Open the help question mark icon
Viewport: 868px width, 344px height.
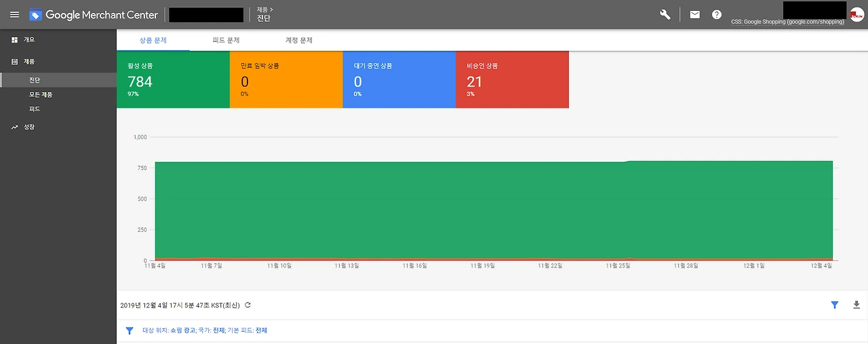(x=717, y=14)
